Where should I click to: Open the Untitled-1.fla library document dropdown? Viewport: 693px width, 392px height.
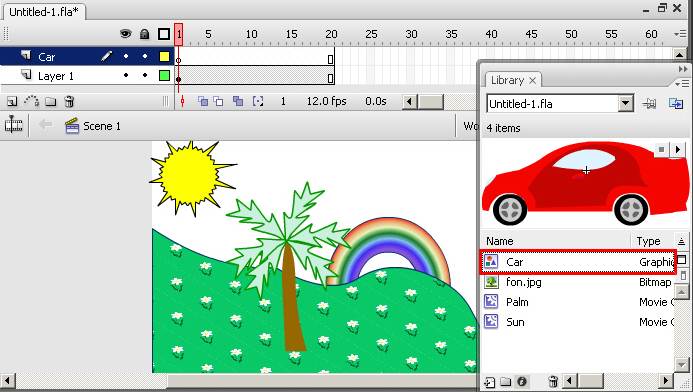pyautogui.click(x=625, y=104)
